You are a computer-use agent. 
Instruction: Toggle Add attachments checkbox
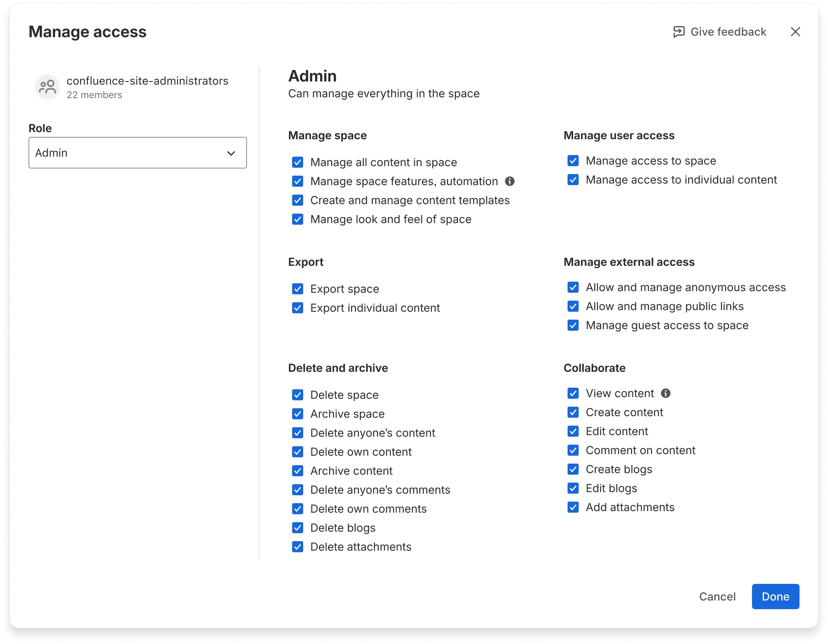point(573,507)
